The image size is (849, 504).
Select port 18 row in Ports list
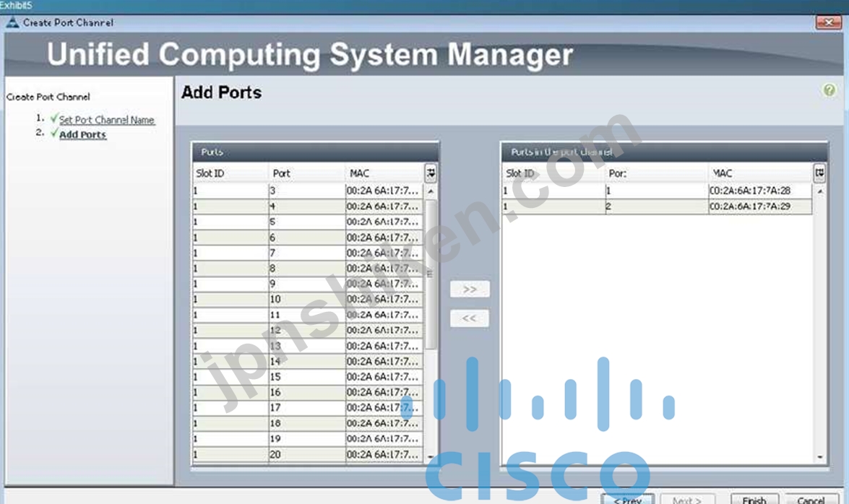click(308, 423)
